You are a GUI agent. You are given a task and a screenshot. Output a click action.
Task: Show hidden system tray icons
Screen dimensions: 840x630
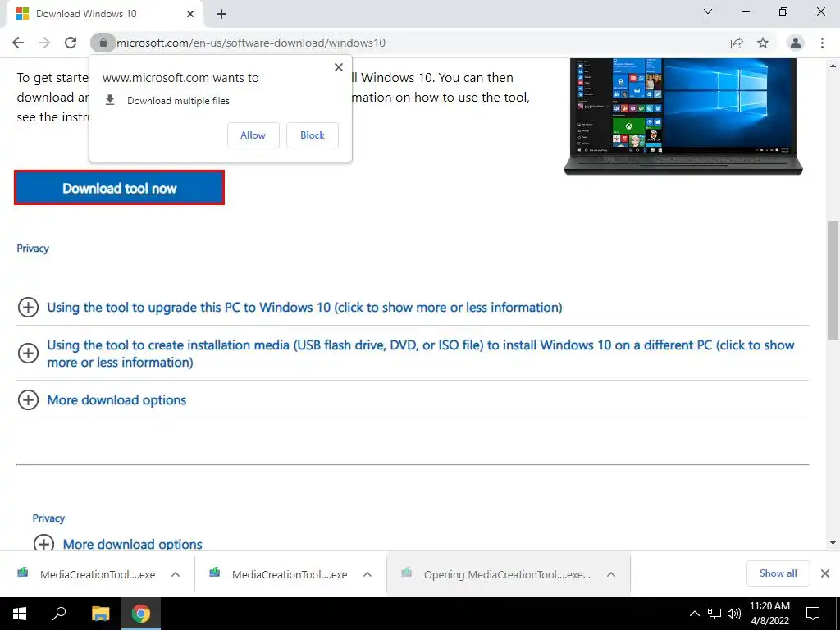pyautogui.click(x=694, y=614)
